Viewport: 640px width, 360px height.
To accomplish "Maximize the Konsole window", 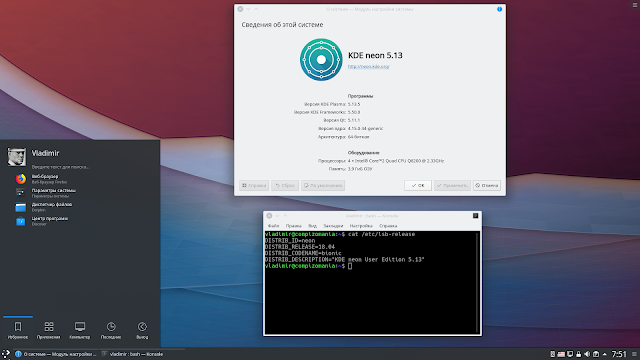I will [285, 216].
